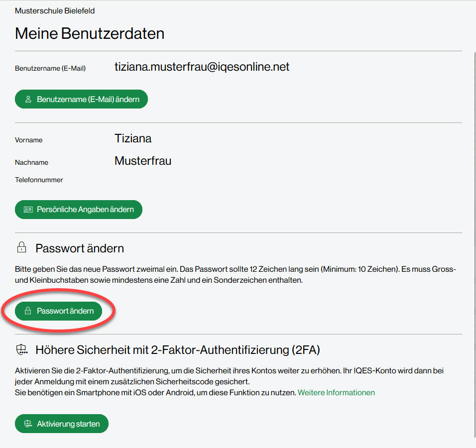The height and width of the screenshot is (448, 476).
Task: Open "Persönliche Angaben ändern" via its button text
Action: tap(85, 210)
